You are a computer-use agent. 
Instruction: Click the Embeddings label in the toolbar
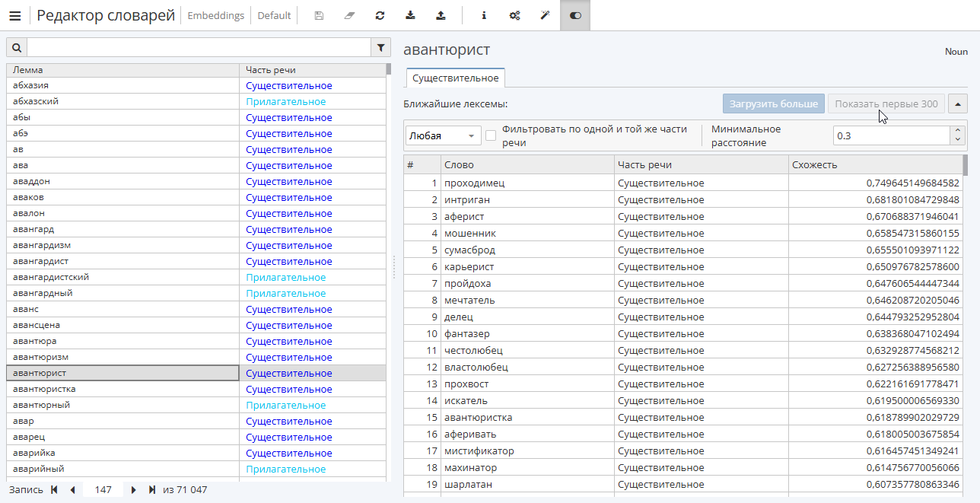pyautogui.click(x=216, y=15)
